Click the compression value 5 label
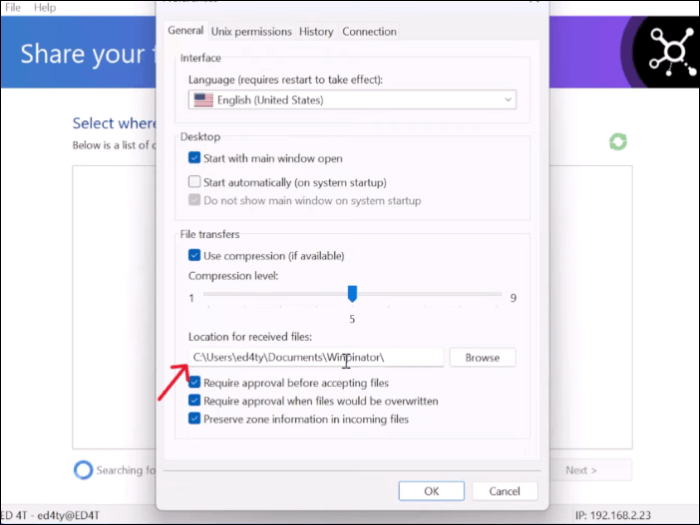The image size is (700, 525). 352,319
